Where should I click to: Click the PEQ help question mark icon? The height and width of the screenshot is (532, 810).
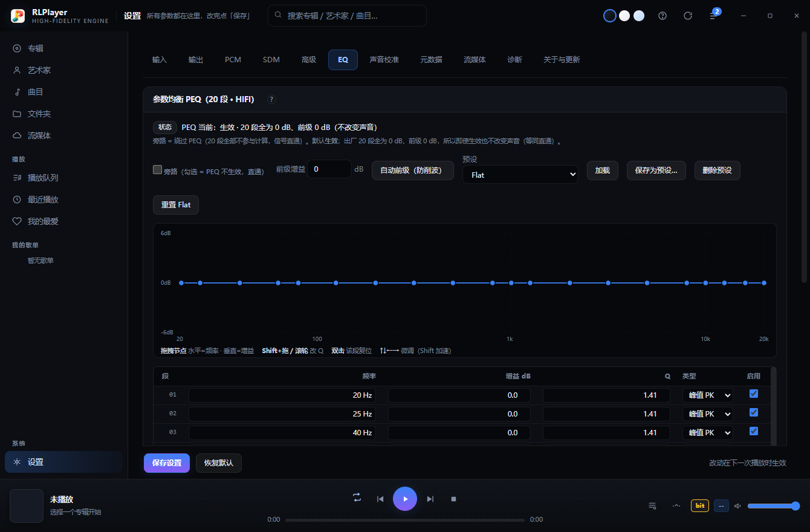coord(271,99)
